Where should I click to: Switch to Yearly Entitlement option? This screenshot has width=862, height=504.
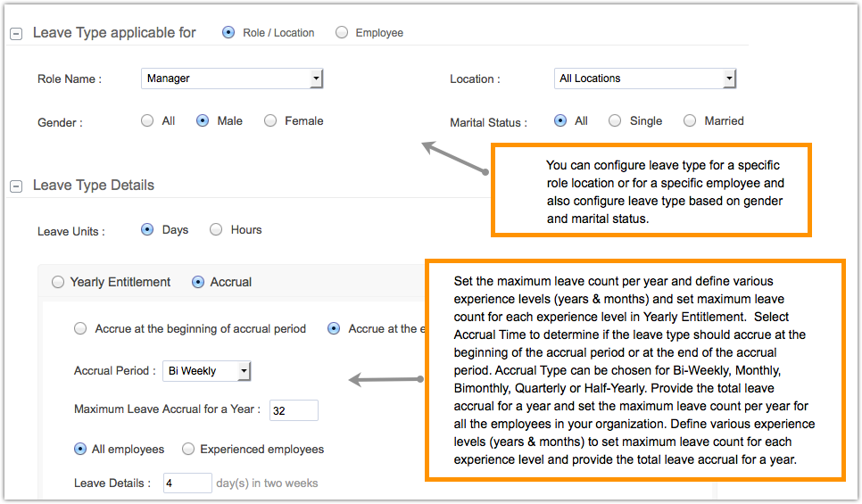tap(58, 282)
